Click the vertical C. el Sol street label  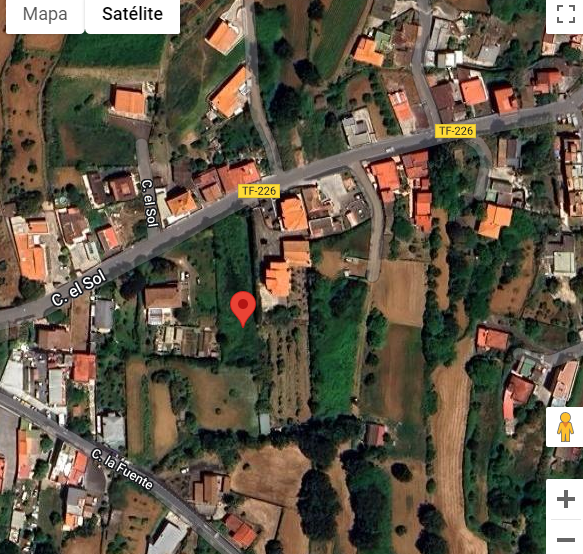[150, 203]
